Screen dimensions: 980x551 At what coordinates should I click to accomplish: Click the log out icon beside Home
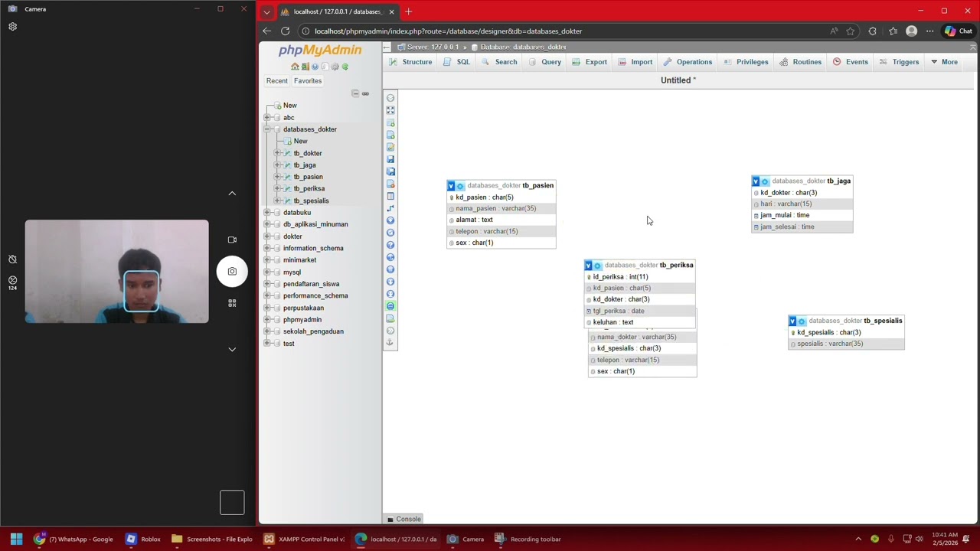[305, 67]
